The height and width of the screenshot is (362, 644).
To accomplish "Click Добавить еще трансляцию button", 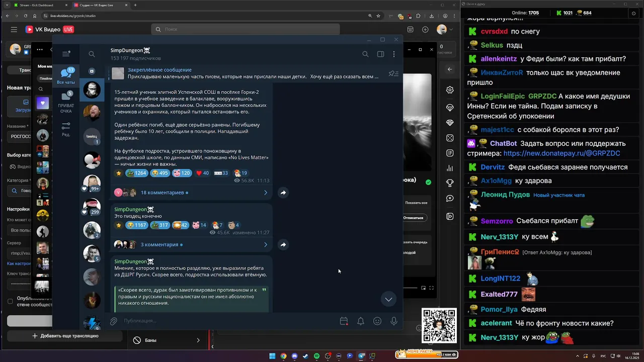I will [x=65, y=336].
